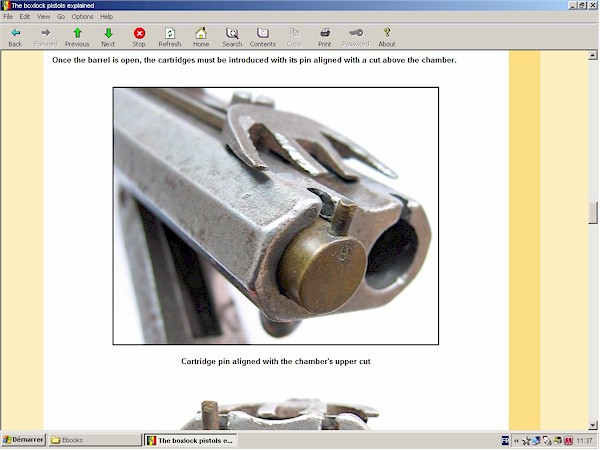Image resolution: width=600 pixels, height=450 pixels.
Task: Click the partial pistol photo below
Action: pyautogui.click(x=279, y=414)
